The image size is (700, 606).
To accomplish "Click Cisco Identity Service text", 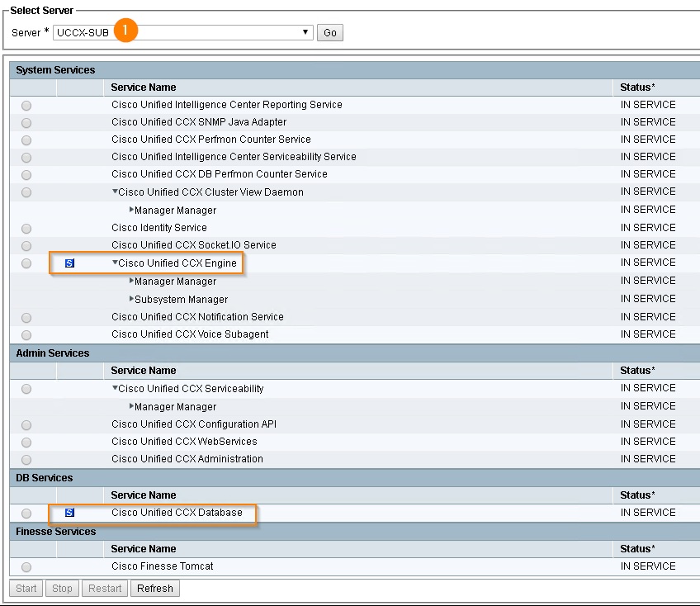I will pos(159,228).
